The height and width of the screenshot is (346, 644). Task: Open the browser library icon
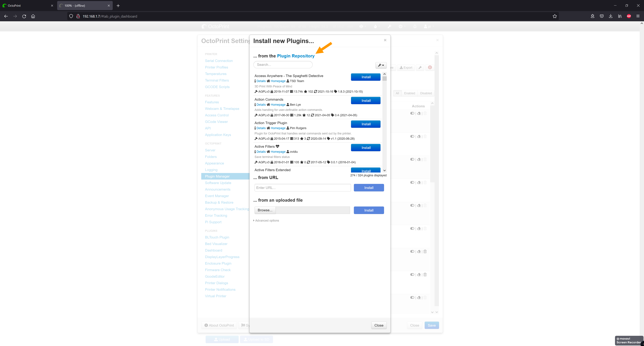tap(620, 16)
